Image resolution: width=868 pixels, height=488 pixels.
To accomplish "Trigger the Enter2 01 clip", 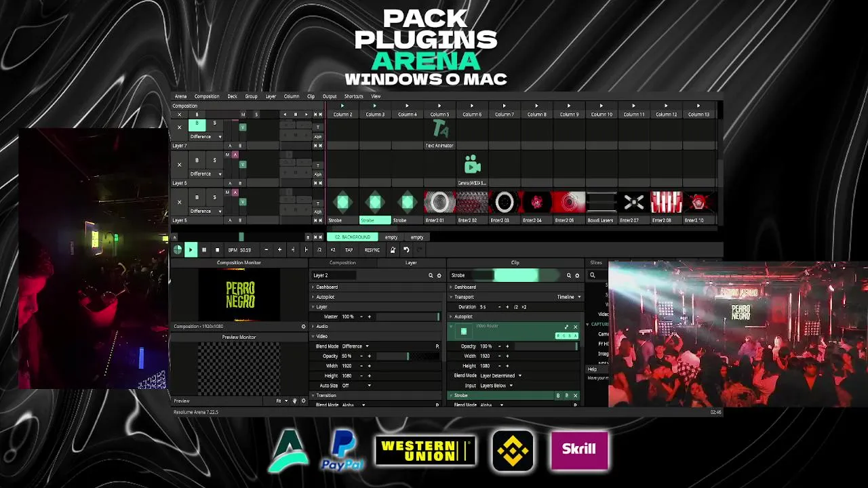I will pos(439,202).
